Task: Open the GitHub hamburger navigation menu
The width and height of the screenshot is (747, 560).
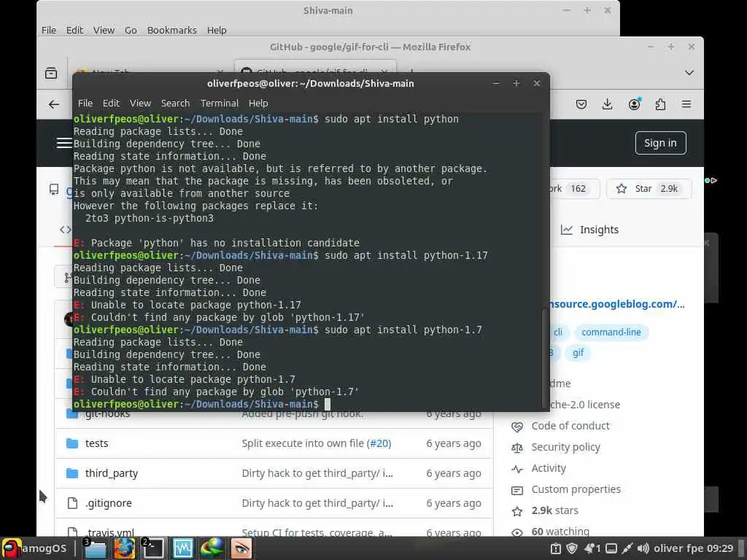Action: pyautogui.click(x=64, y=143)
